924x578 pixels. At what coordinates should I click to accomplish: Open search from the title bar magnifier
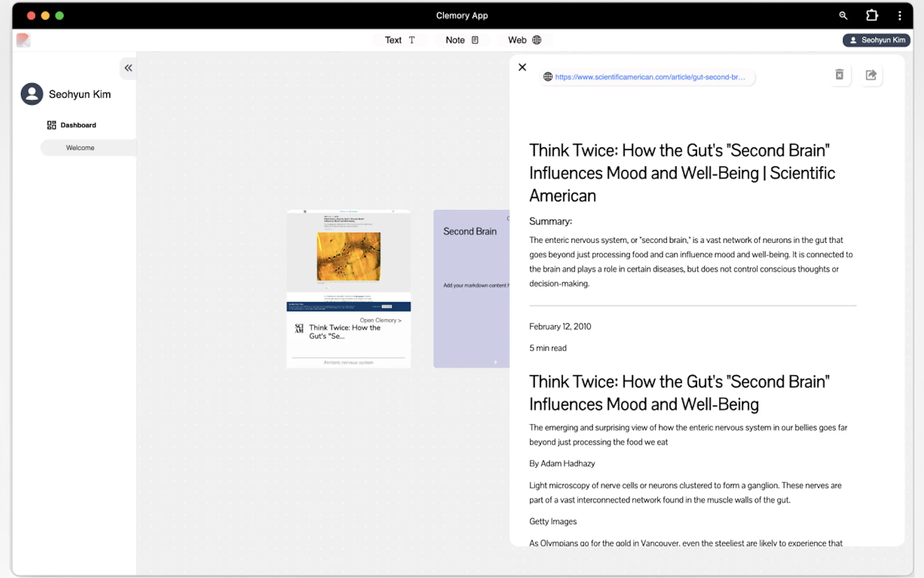point(843,16)
